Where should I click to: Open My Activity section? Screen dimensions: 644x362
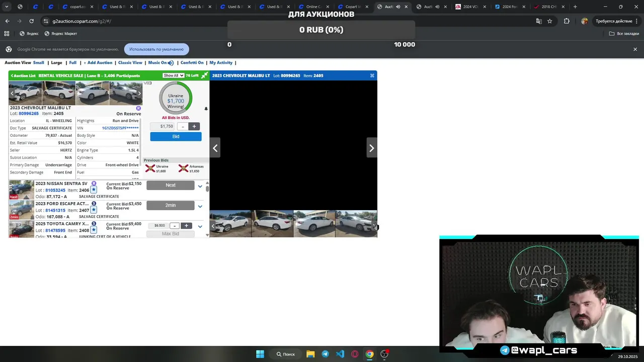(x=221, y=63)
